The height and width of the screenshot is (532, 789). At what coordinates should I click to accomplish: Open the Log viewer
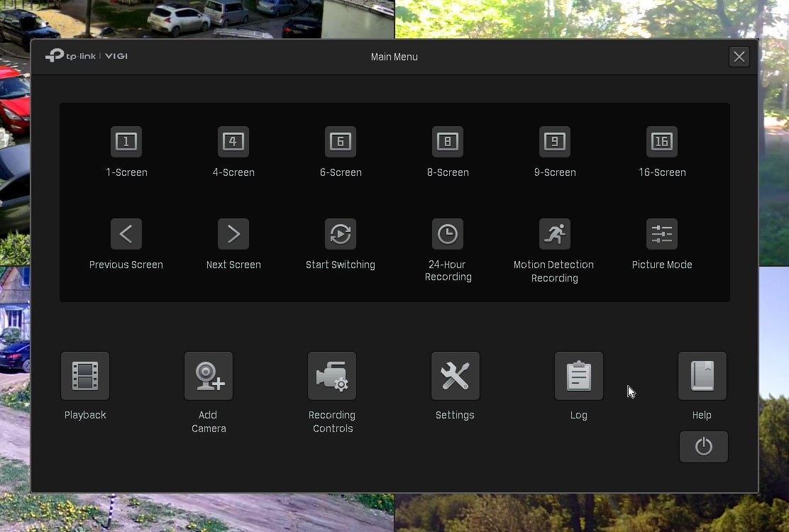coord(579,376)
